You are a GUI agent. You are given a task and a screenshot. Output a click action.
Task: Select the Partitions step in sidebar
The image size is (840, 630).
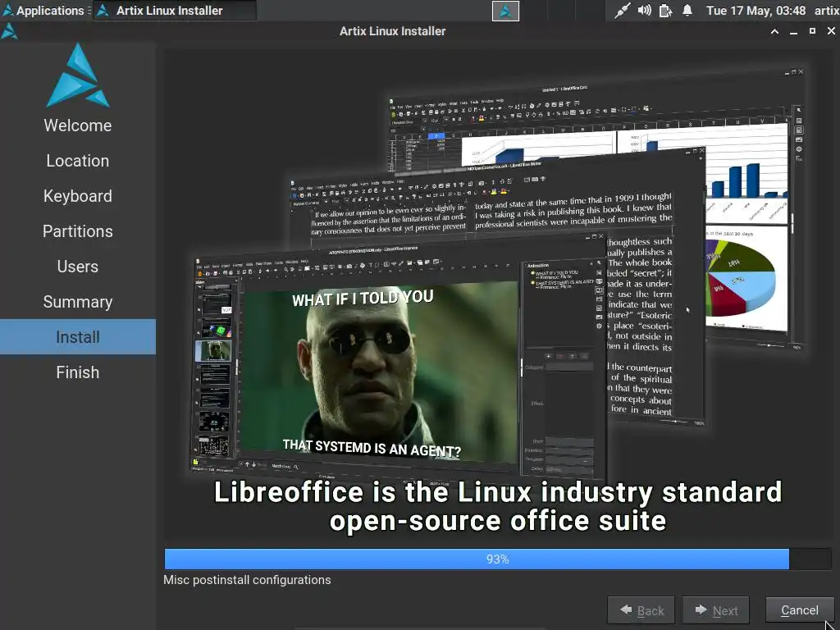78,231
